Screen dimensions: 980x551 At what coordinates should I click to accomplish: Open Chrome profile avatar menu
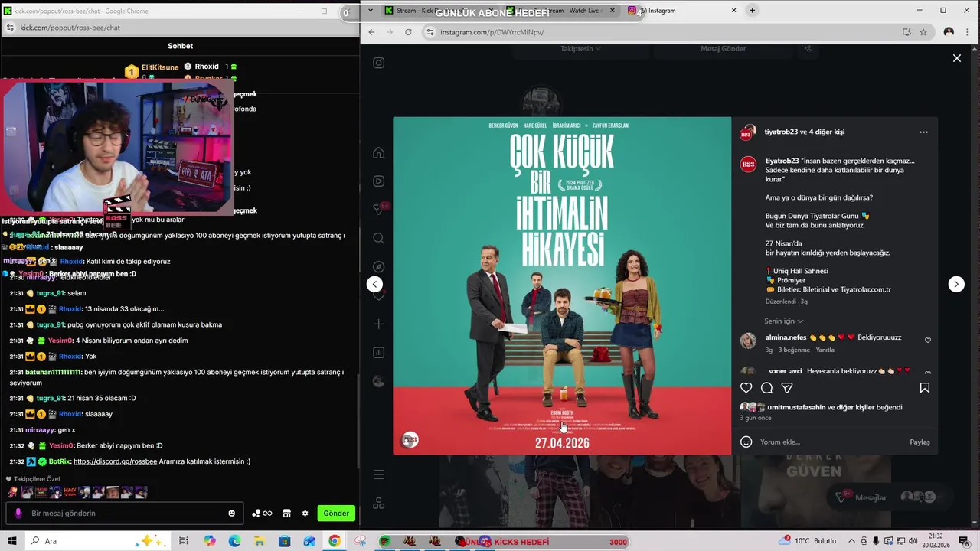[949, 32]
